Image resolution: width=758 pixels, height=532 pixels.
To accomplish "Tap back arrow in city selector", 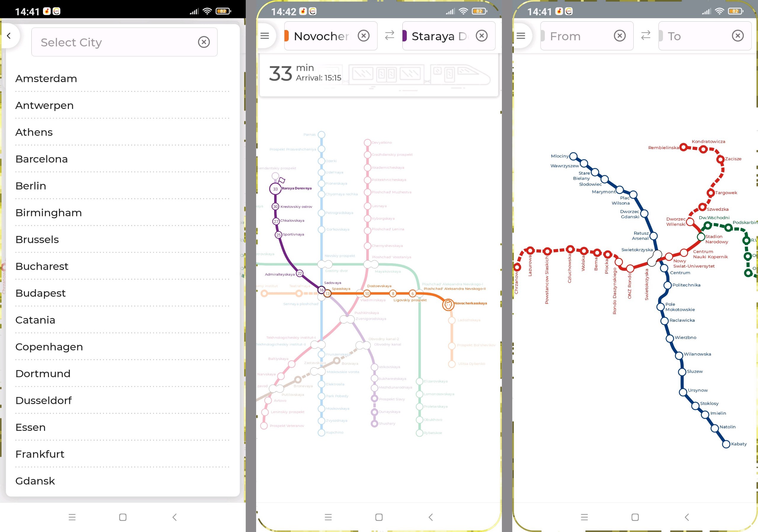I will (9, 36).
